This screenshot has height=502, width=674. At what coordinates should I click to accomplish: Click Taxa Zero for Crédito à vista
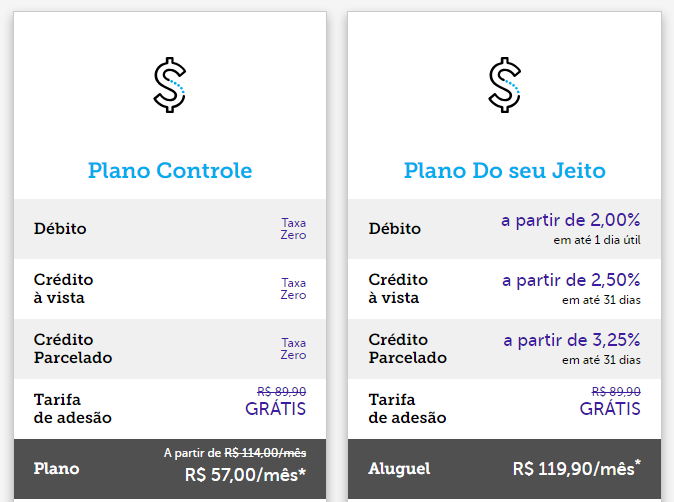pyautogui.click(x=294, y=289)
